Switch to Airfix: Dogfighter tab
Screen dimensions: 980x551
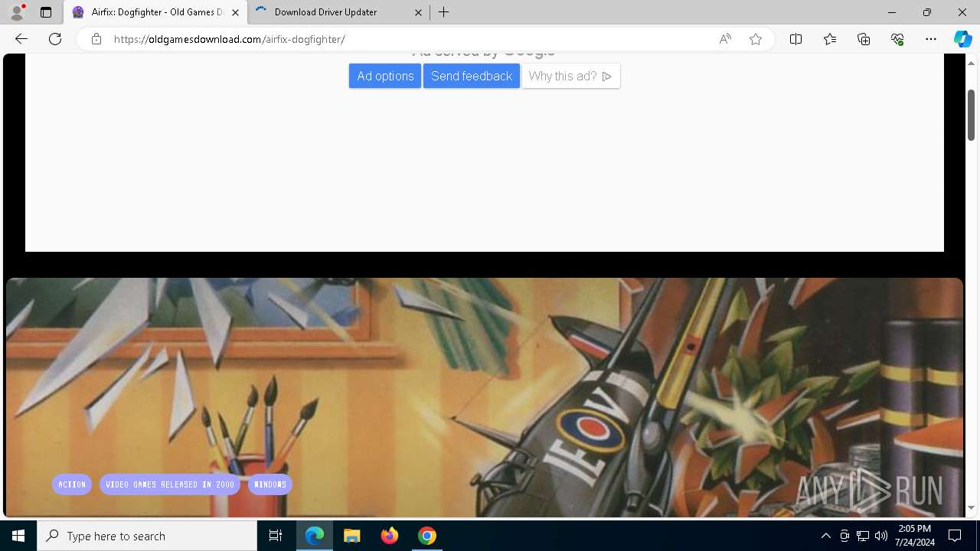[155, 12]
